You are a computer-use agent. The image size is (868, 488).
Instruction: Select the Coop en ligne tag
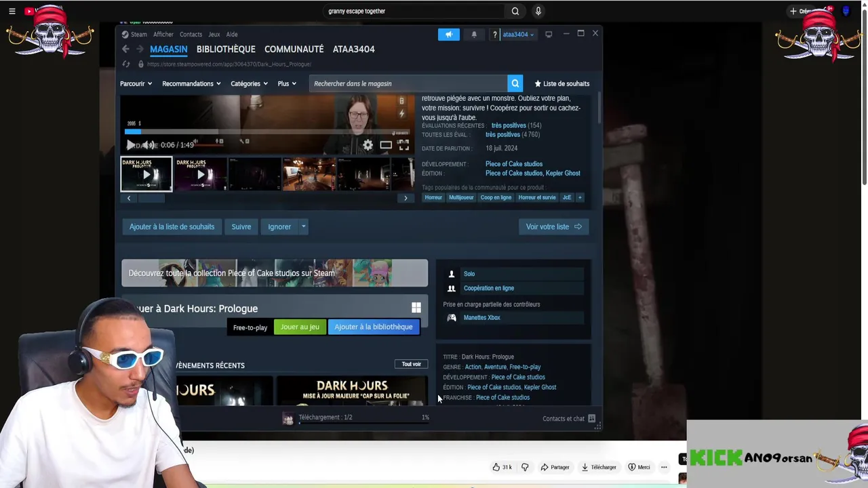(496, 197)
